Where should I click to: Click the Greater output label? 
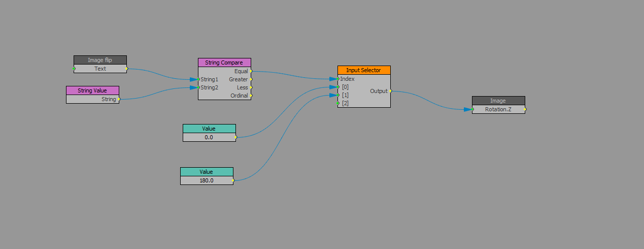click(x=239, y=79)
